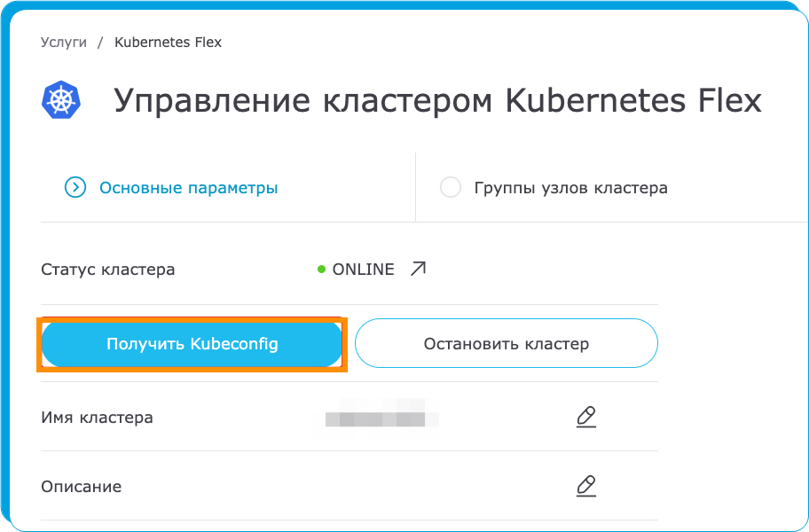Click the Остановить кластер button
The height and width of the screenshot is (532, 809).
pos(507,343)
